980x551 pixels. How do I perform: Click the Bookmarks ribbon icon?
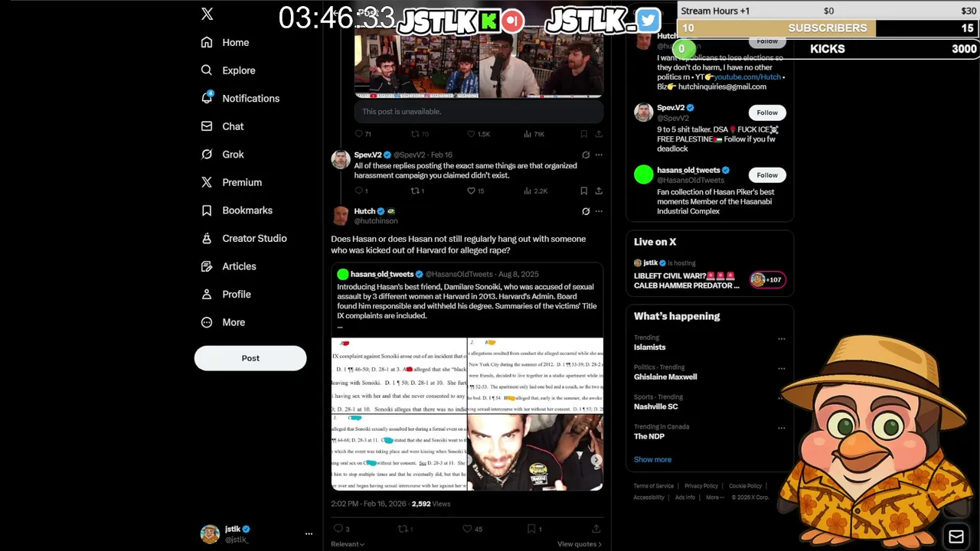pos(207,210)
